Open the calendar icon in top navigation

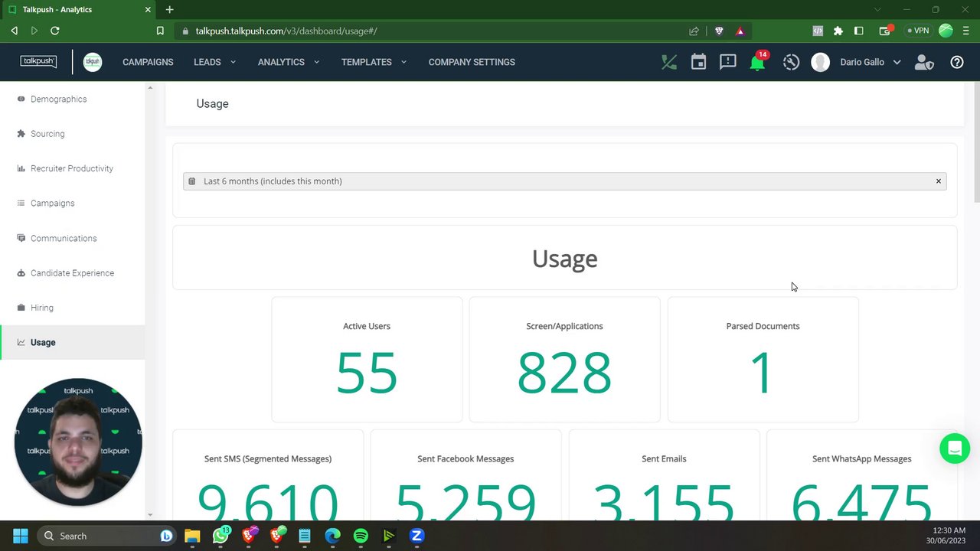tap(698, 62)
